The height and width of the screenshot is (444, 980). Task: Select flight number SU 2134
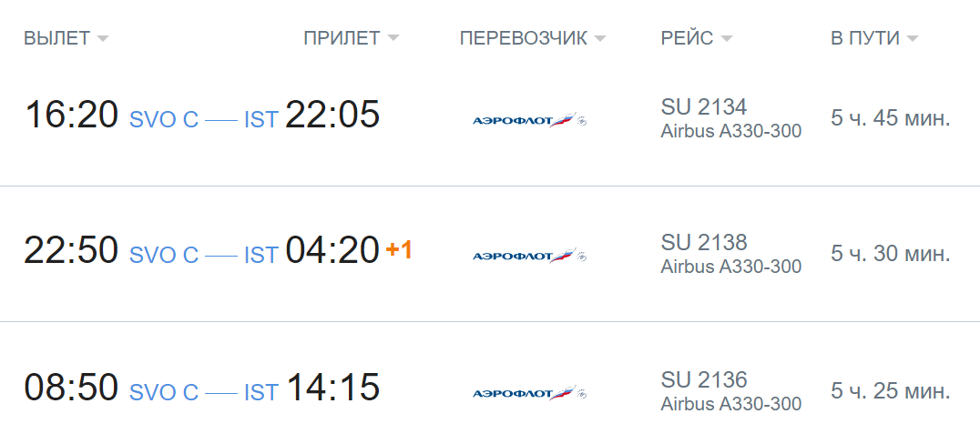point(704,106)
